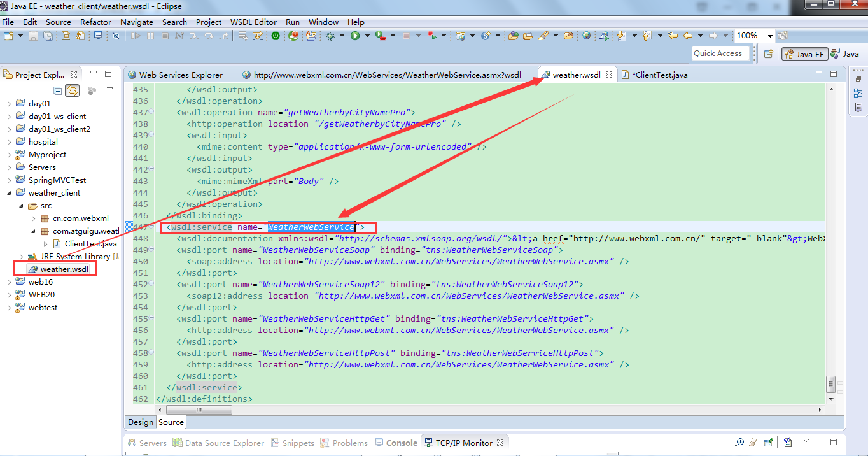Open the Servers view tab
This screenshot has width=868, height=456.
click(x=148, y=443)
